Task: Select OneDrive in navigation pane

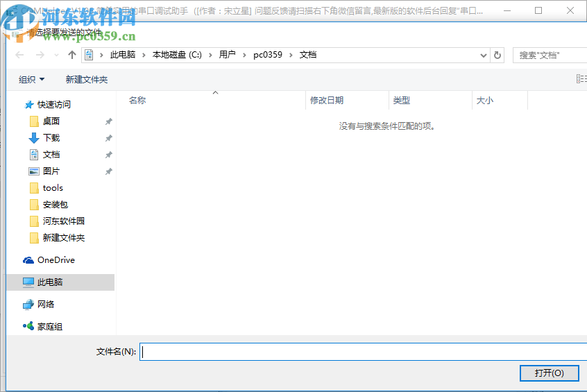Action: point(56,260)
